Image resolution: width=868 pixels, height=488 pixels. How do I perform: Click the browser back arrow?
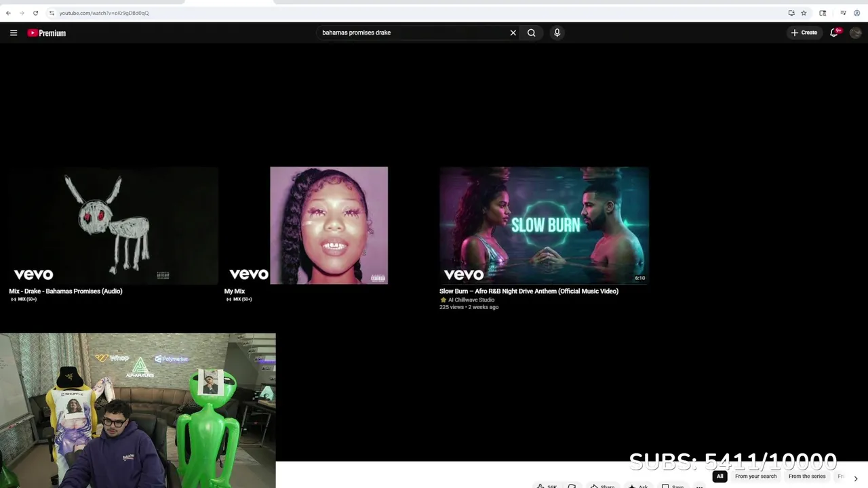tap(8, 13)
